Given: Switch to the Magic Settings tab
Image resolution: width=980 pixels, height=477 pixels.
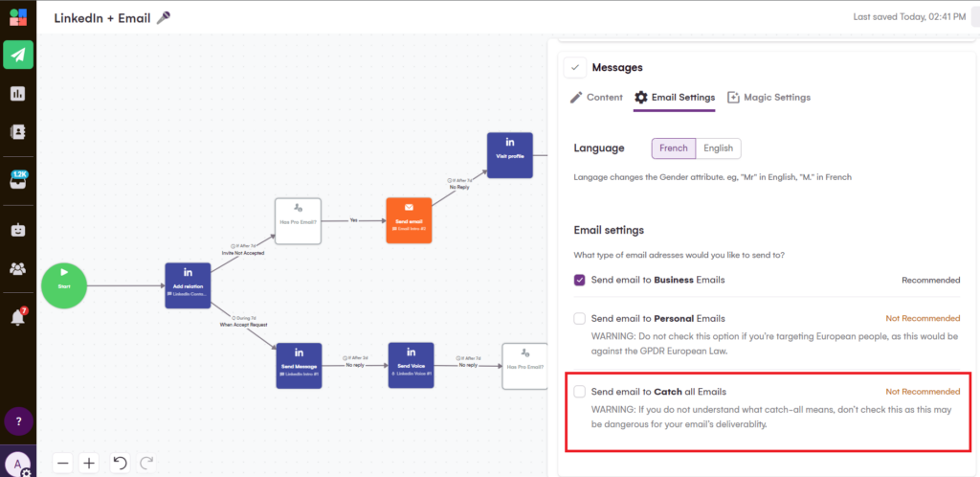Looking at the screenshot, I should point(768,97).
